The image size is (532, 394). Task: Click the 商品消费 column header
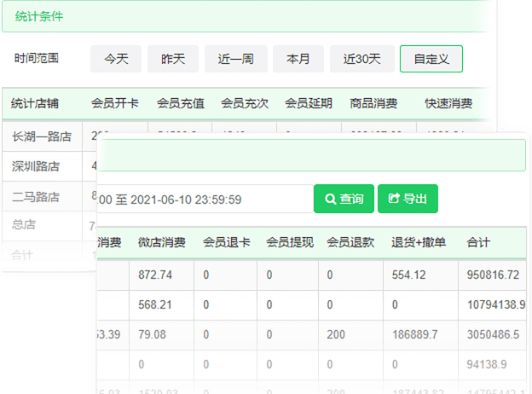click(x=373, y=104)
